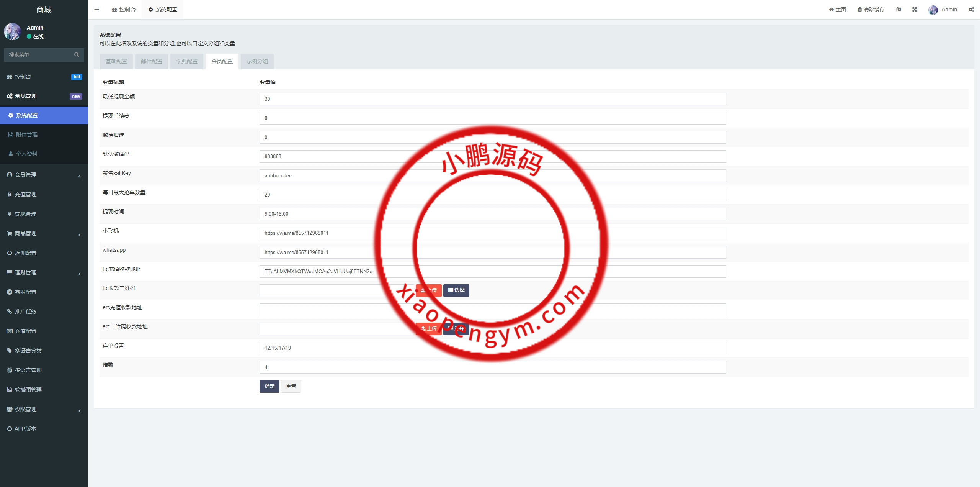980x487 pixels.
Task: Open 充值管理 bitcoin menu item
Action: click(25, 194)
